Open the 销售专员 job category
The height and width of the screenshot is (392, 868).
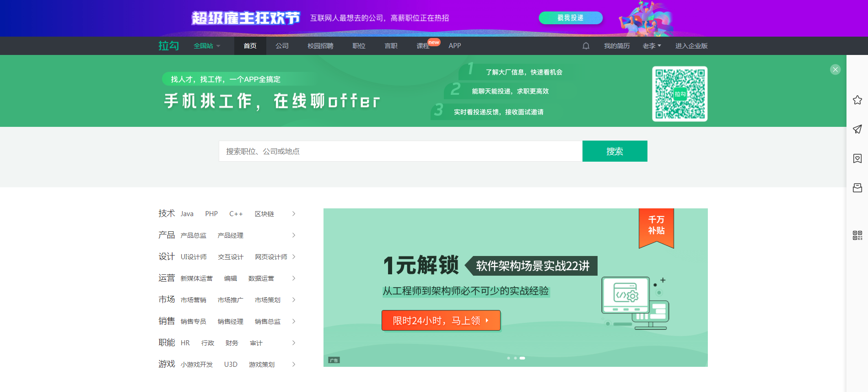point(193,321)
